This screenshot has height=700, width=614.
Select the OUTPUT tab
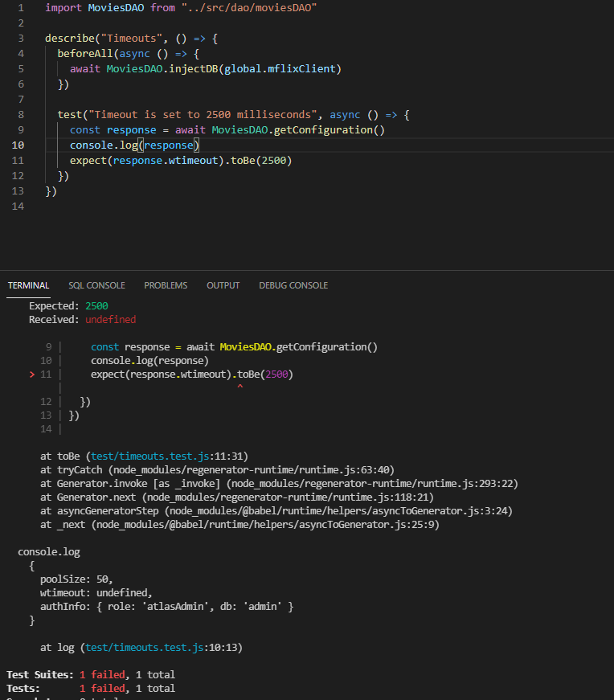click(223, 285)
